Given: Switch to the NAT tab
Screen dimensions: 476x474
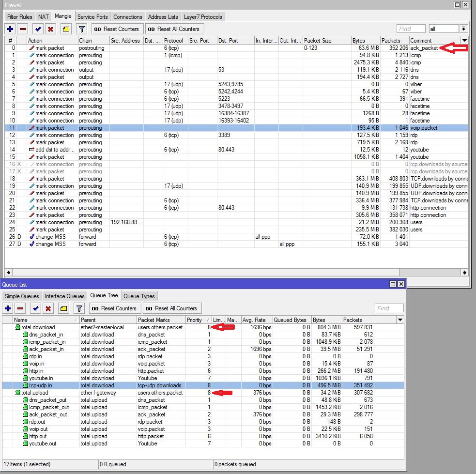Looking at the screenshot, I should tap(44, 17).
